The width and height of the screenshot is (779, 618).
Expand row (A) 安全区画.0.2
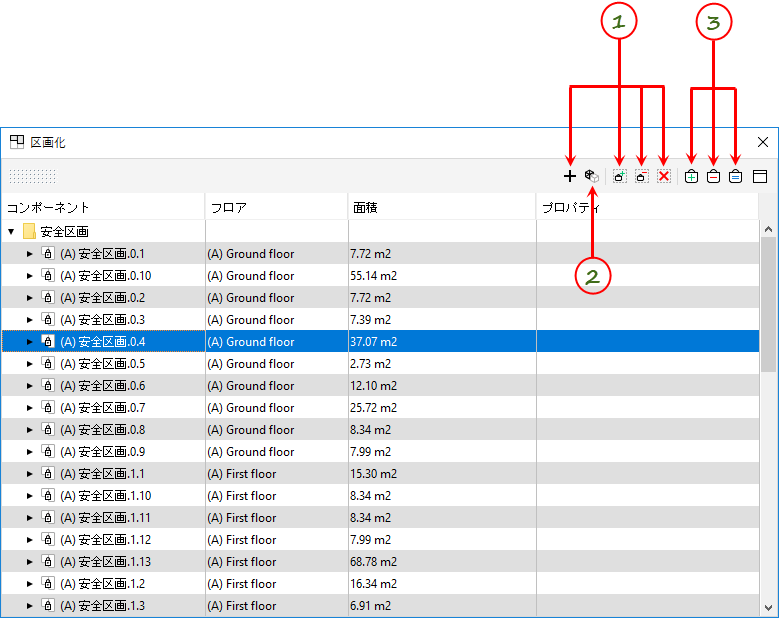coord(29,298)
